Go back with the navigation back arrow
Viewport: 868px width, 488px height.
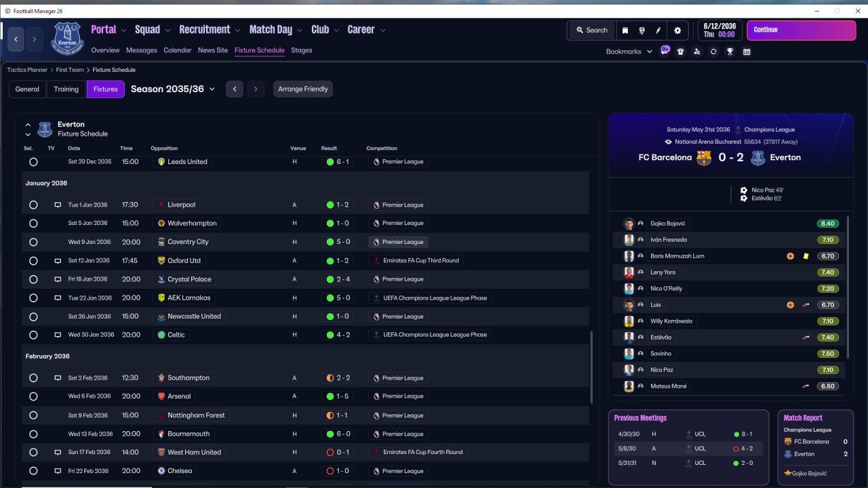16,39
